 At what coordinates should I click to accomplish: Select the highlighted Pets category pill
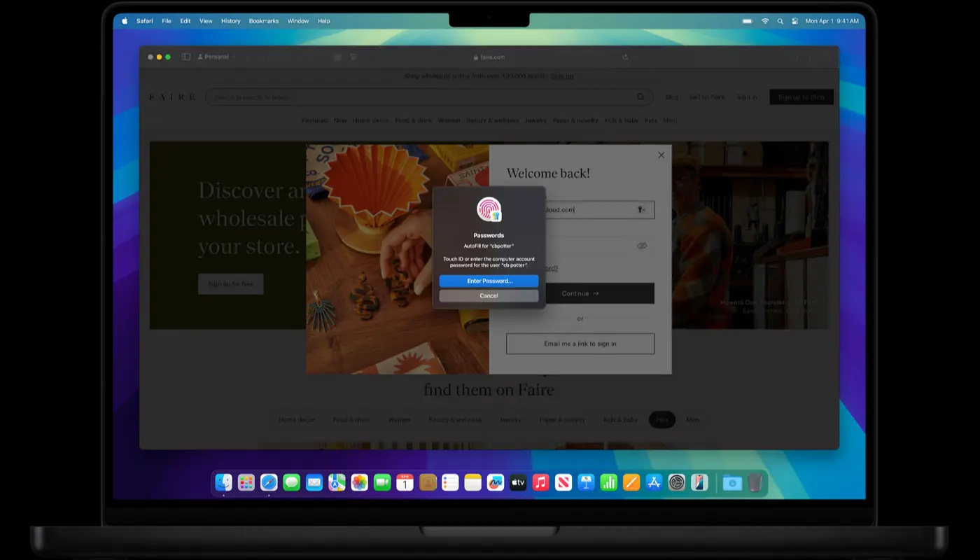[x=662, y=419]
